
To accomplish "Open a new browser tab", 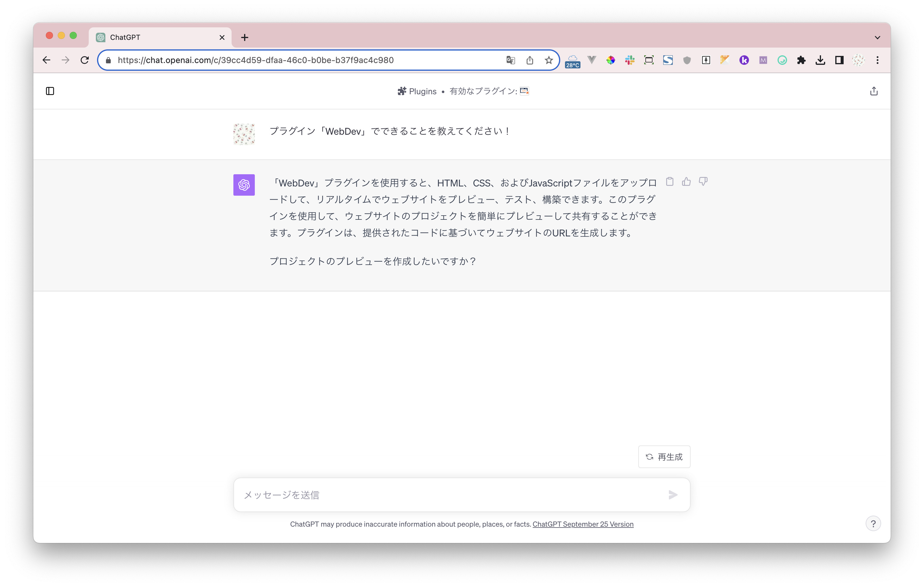I will click(244, 37).
